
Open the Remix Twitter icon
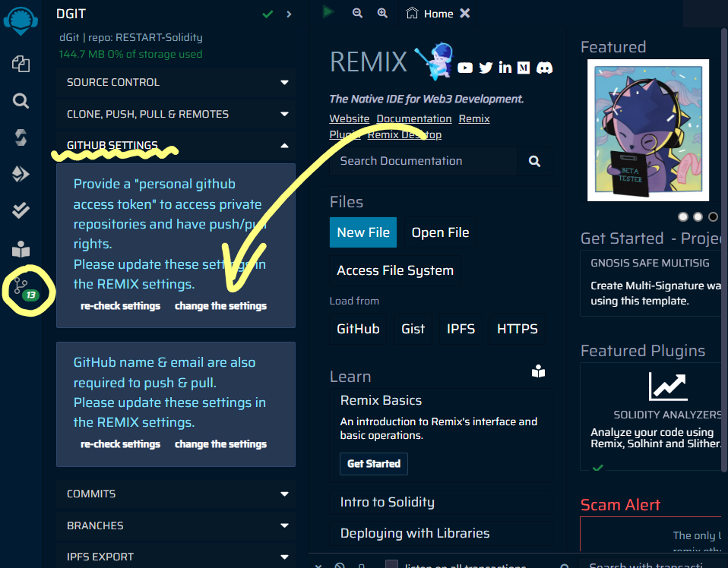[x=486, y=68]
